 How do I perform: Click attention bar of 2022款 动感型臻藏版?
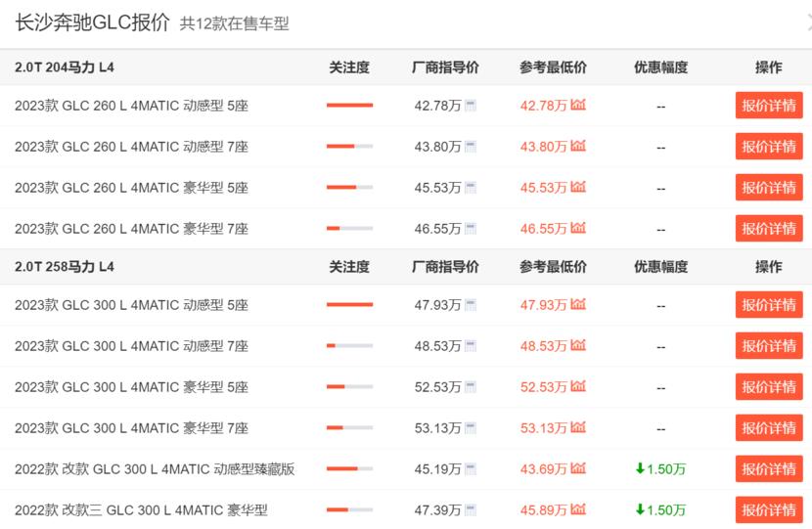pyautogui.click(x=349, y=468)
